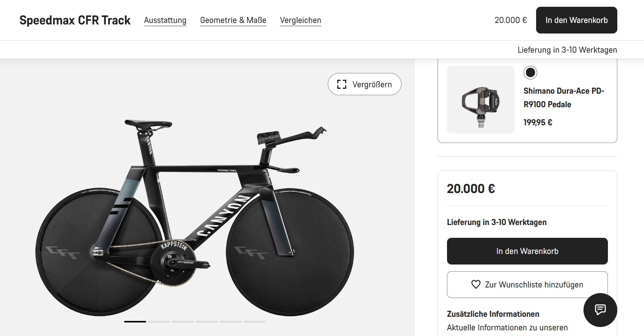This screenshot has width=644, height=336.
Task: Switch to the second gallery slide indicator
Action: (x=159, y=322)
